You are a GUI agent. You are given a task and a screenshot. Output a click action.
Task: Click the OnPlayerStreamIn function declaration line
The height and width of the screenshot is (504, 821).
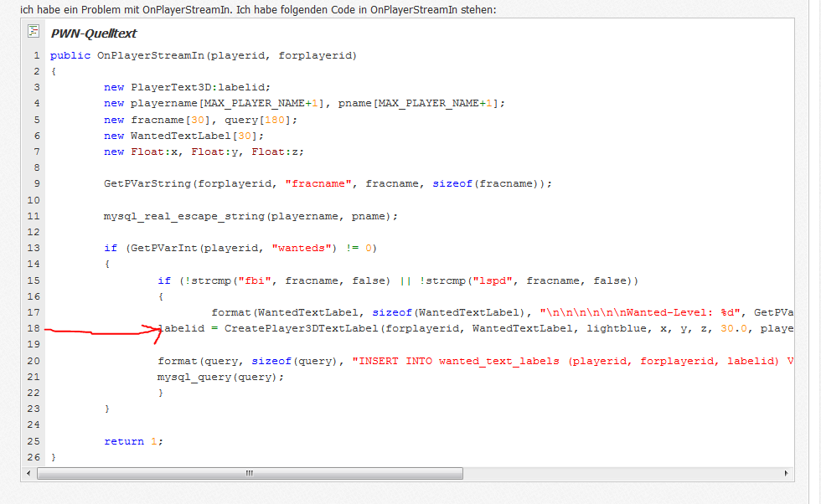tap(204, 55)
